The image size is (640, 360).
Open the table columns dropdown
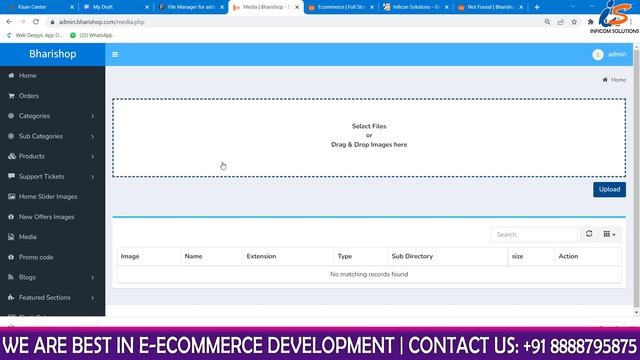pos(609,234)
